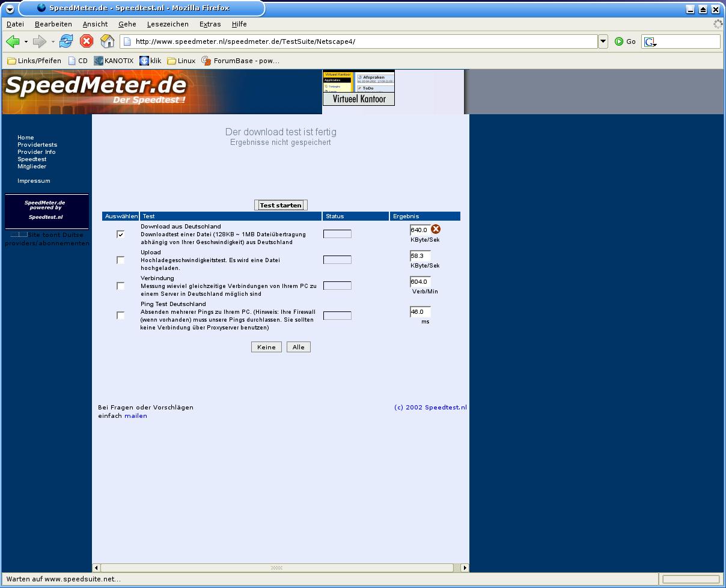Open the Hilfe menu
The height and width of the screenshot is (588, 726).
pyautogui.click(x=239, y=24)
